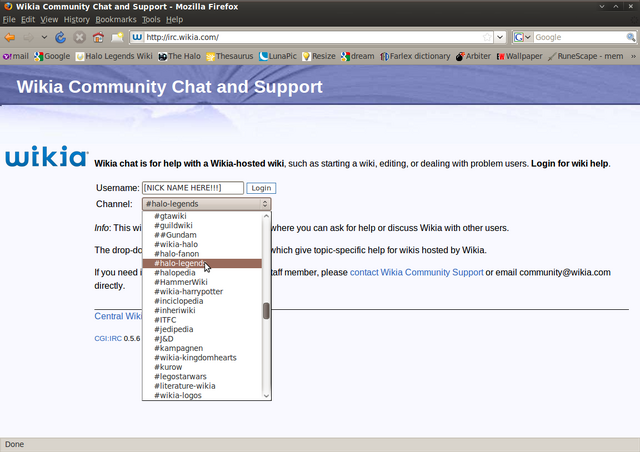Open the RuneScape bookmark
The image size is (640, 452).
586,56
